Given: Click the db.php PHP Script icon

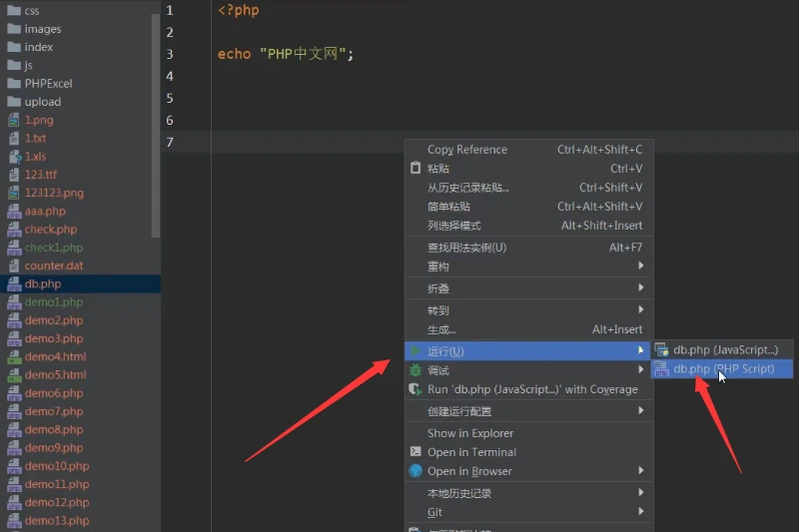Looking at the screenshot, I should tap(661, 369).
